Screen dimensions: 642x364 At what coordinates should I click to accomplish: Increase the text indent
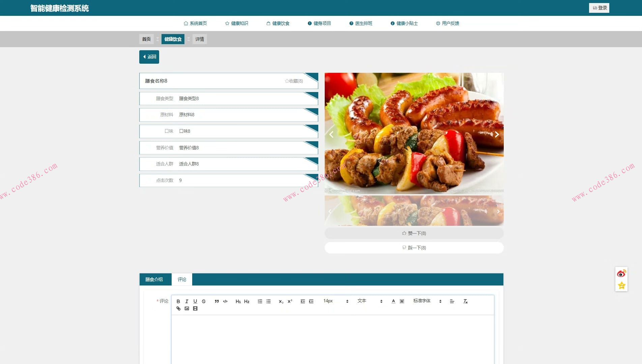coord(311,301)
